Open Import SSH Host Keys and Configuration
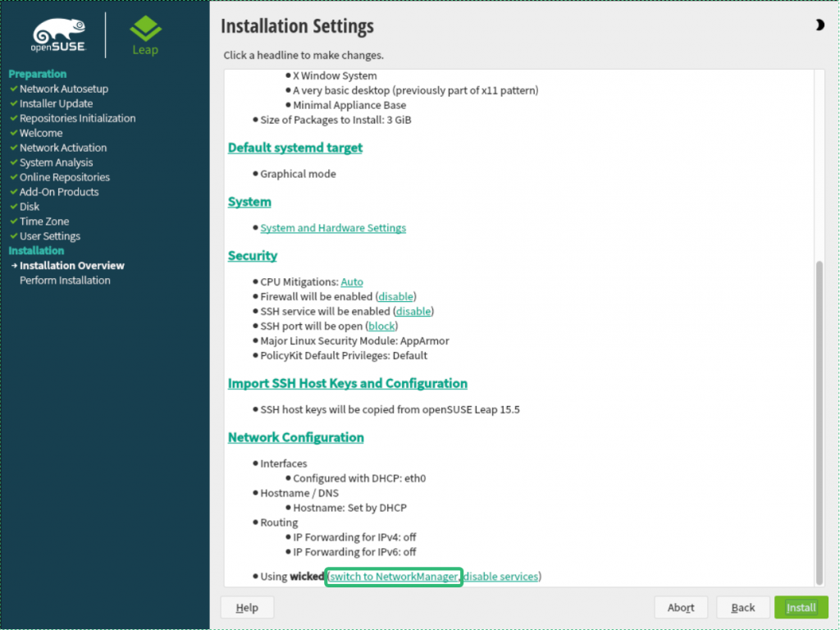The image size is (840, 630). click(x=347, y=383)
